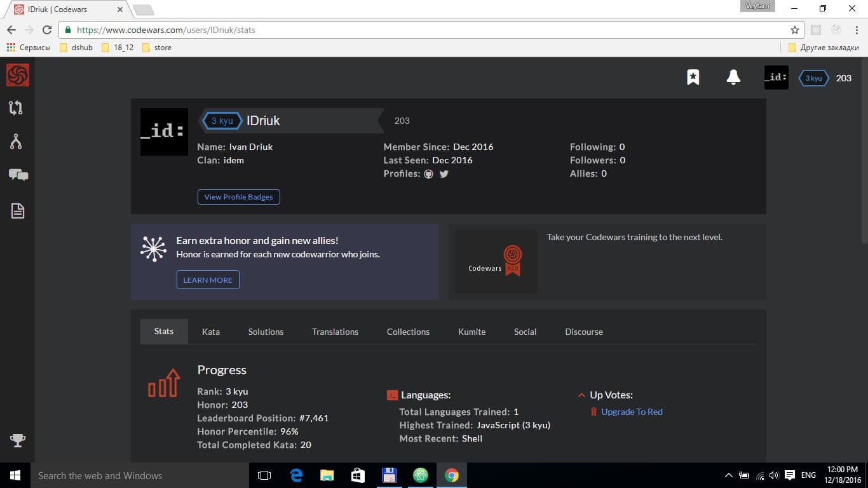This screenshot has width=868, height=488.
Task: Open the Leaderboard trophy sidebar icon
Action: click(17, 440)
